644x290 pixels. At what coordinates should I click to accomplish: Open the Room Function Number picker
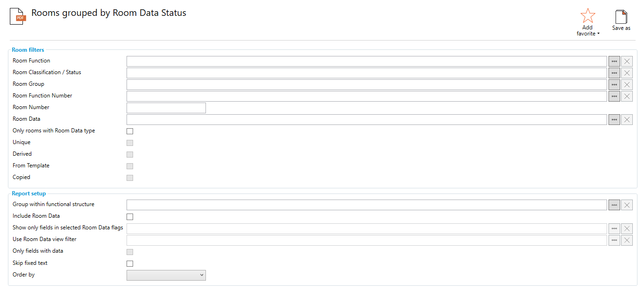[x=614, y=96]
